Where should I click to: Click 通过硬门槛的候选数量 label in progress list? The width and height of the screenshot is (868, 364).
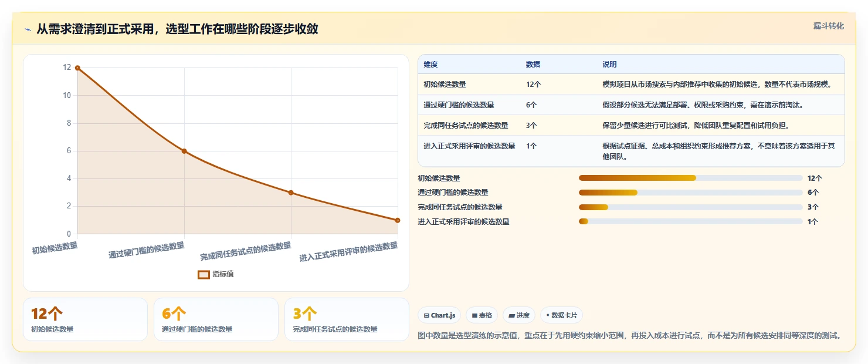click(453, 193)
